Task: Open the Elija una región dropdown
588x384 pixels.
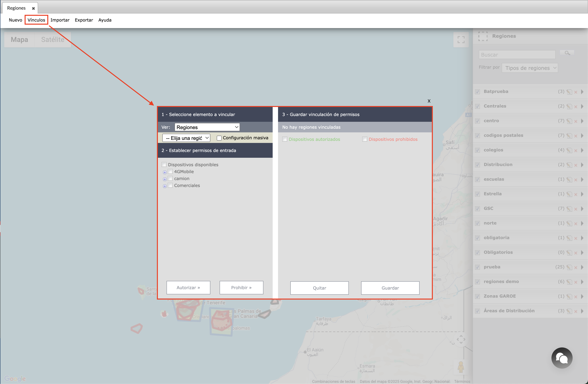Action: pos(186,138)
